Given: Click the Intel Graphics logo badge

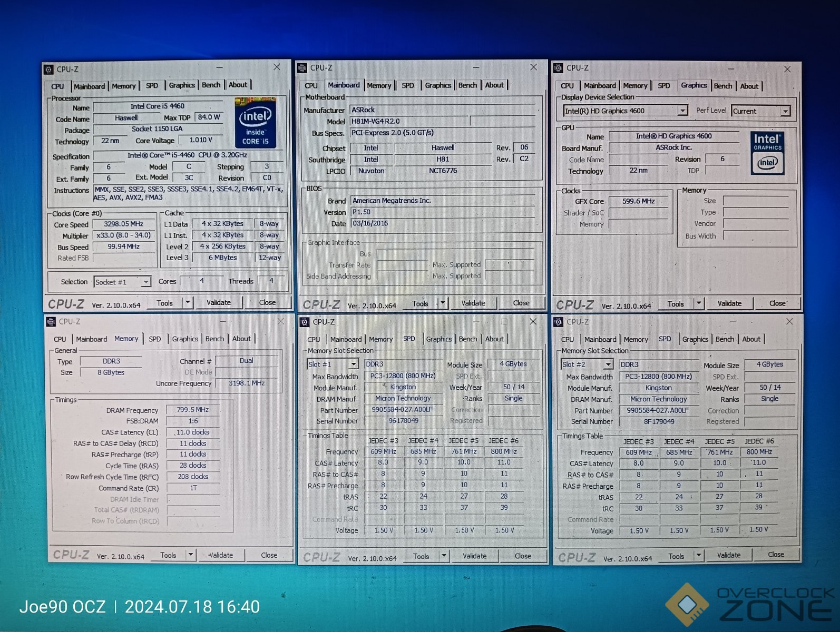Looking at the screenshot, I should [x=767, y=153].
